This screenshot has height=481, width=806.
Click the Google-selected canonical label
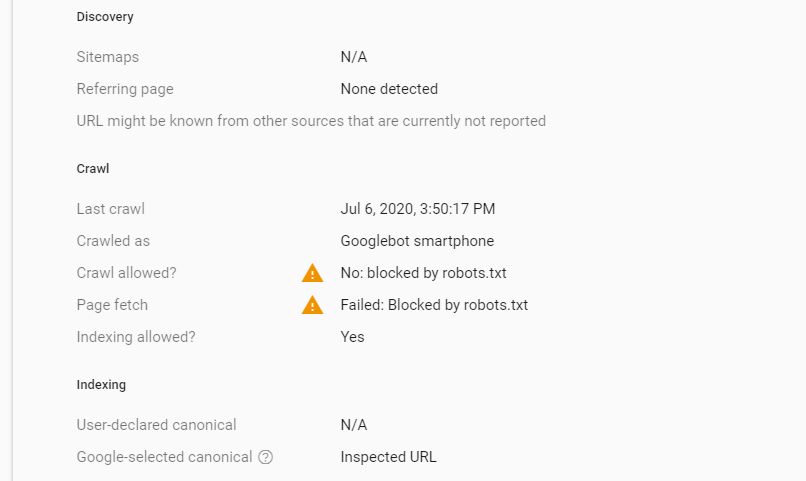click(164, 457)
